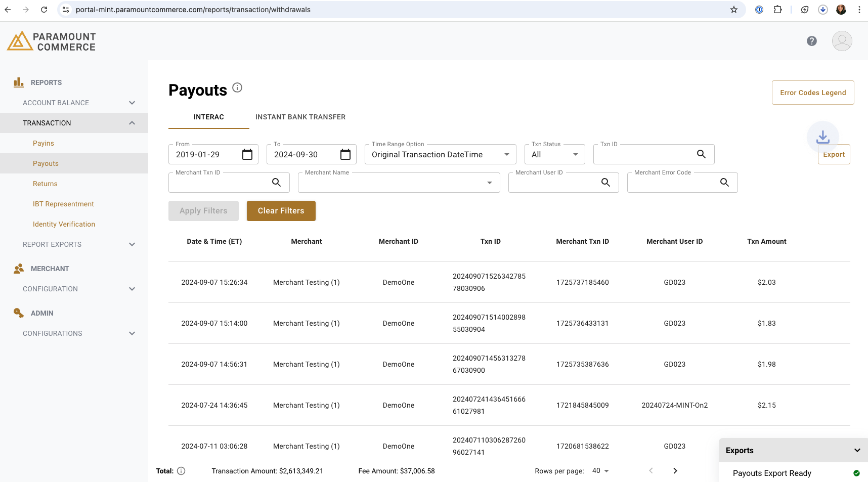
Task: Open the Error Codes Legend
Action: click(813, 93)
